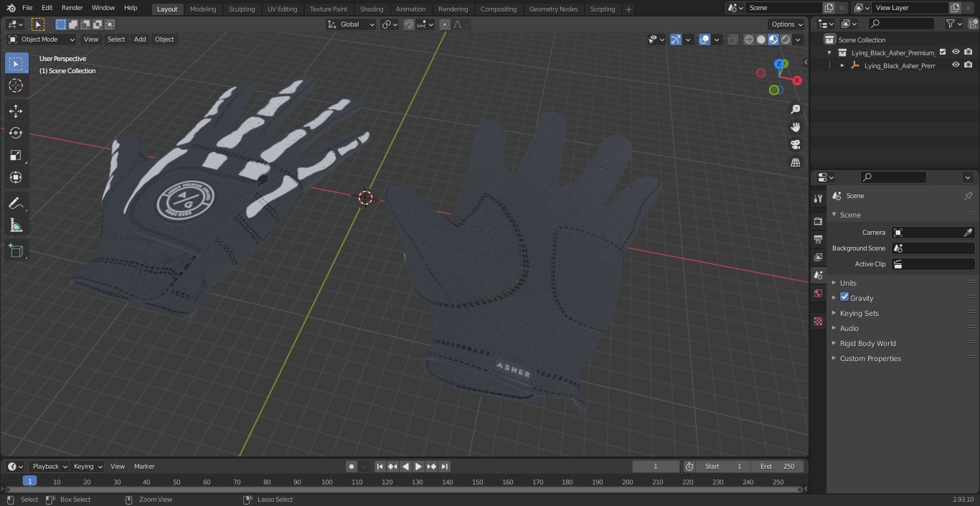Click the End frame field
The height and width of the screenshot is (506, 980).
pos(778,467)
